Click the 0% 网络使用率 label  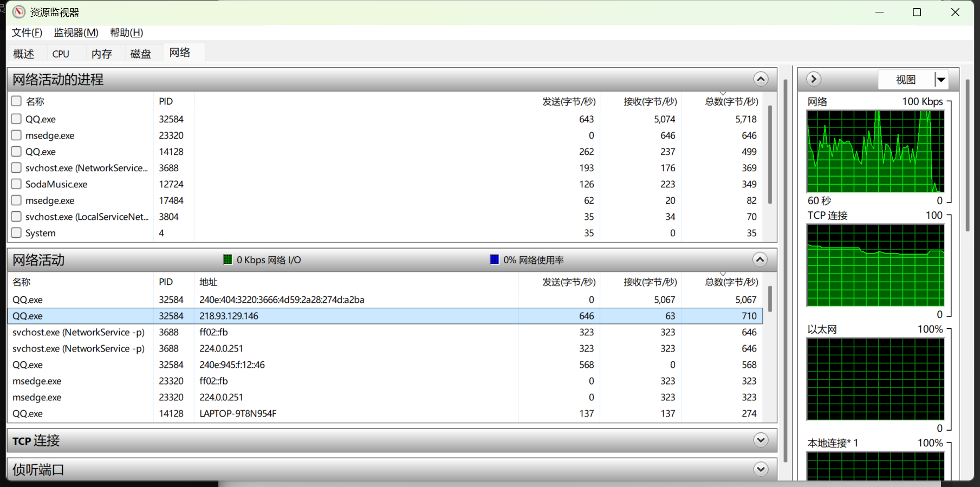point(534,260)
